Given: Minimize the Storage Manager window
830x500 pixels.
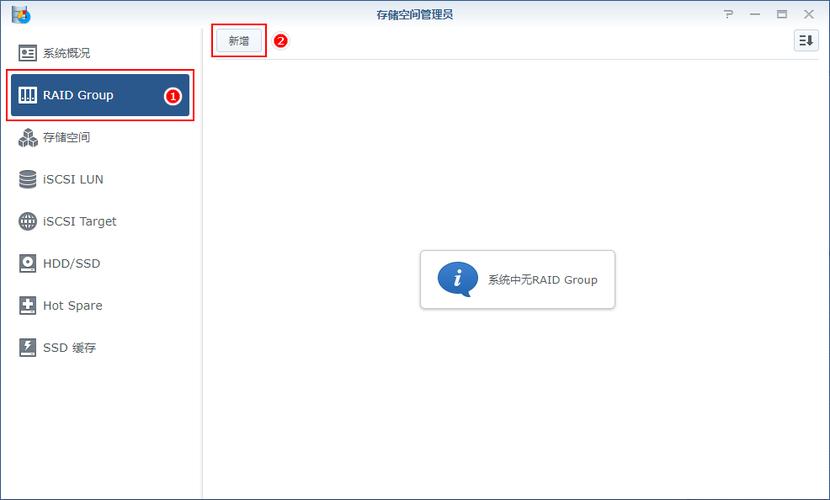Looking at the screenshot, I should (755, 14).
